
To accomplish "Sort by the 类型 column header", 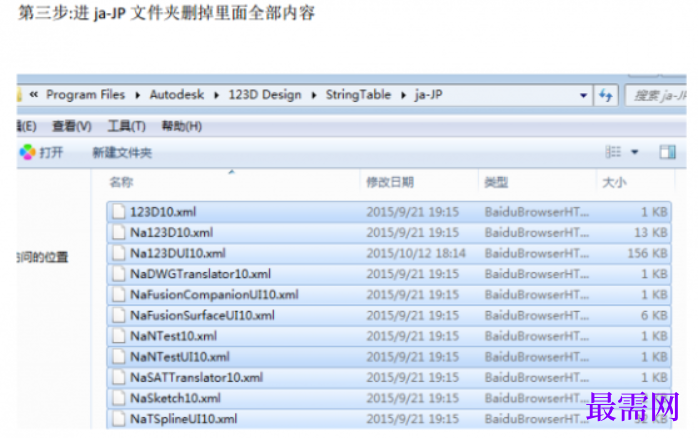I will tap(496, 182).
